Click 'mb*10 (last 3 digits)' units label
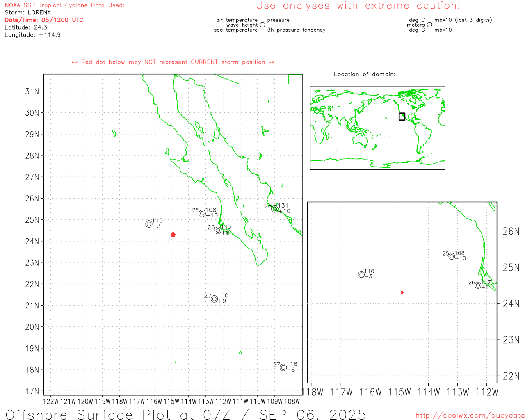 point(463,20)
